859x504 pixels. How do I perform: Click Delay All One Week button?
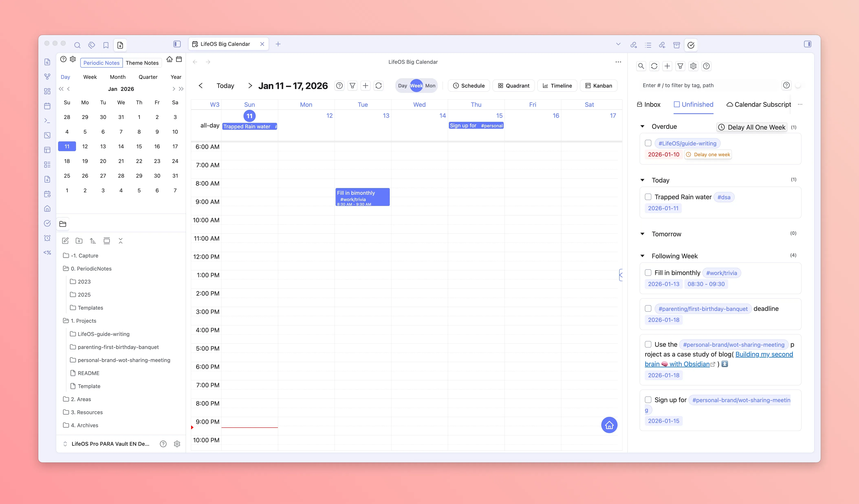point(752,127)
